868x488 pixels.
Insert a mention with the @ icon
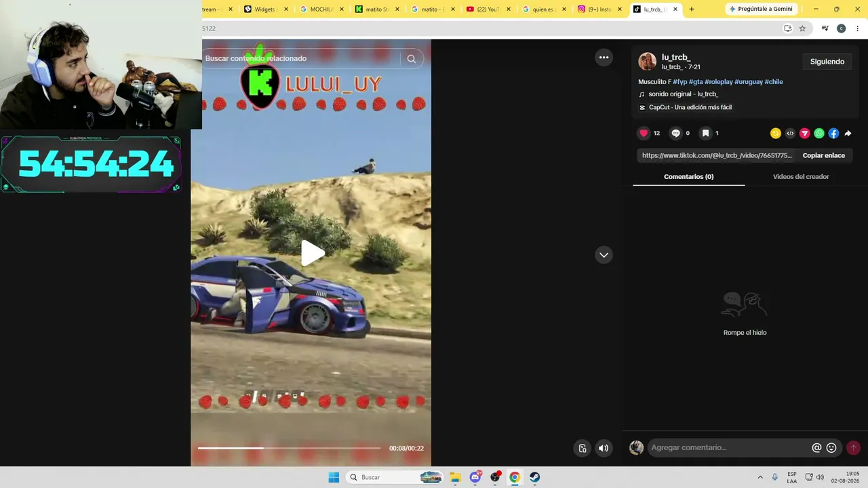tap(816, 448)
